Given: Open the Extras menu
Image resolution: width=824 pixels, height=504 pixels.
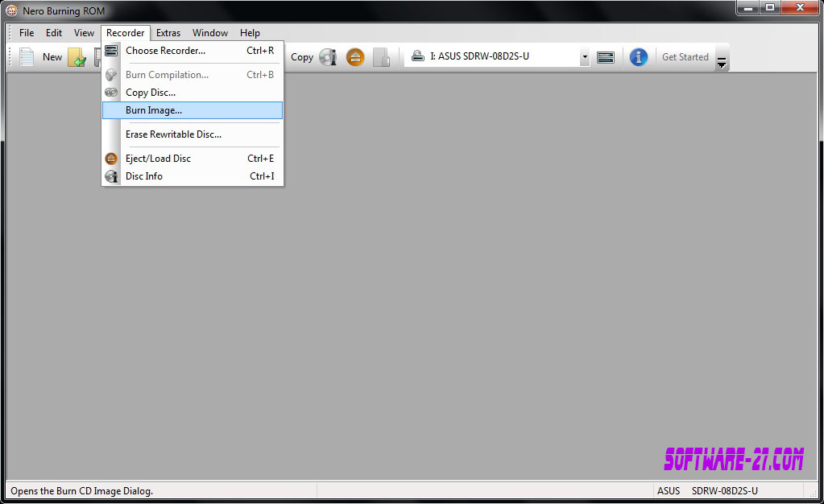Looking at the screenshot, I should [x=168, y=32].
